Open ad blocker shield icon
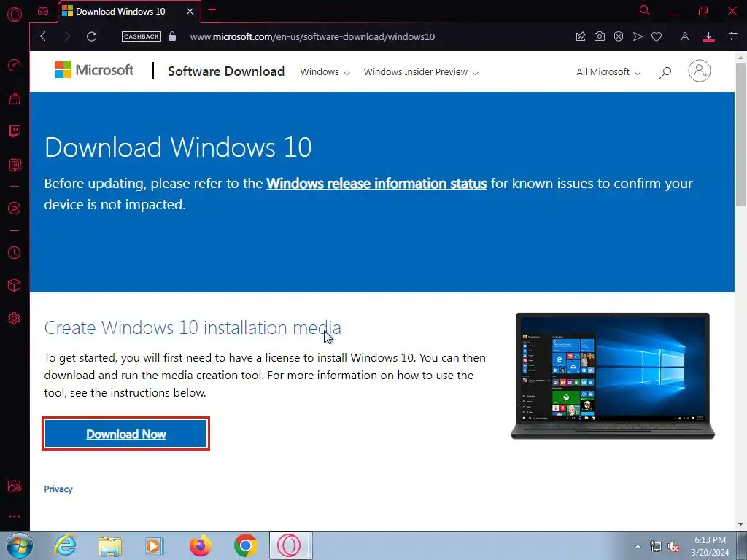The image size is (747, 560). click(x=619, y=36)
